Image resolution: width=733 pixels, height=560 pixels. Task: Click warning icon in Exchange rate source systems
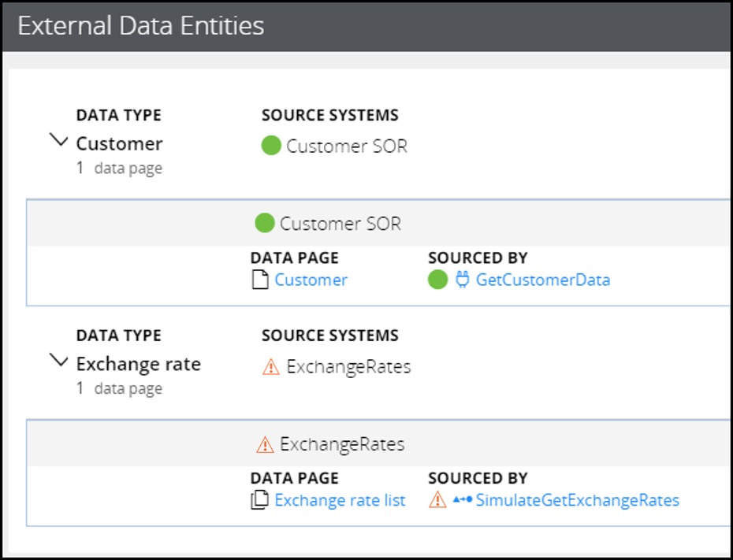pyautogui.click(x=271, y=367)
